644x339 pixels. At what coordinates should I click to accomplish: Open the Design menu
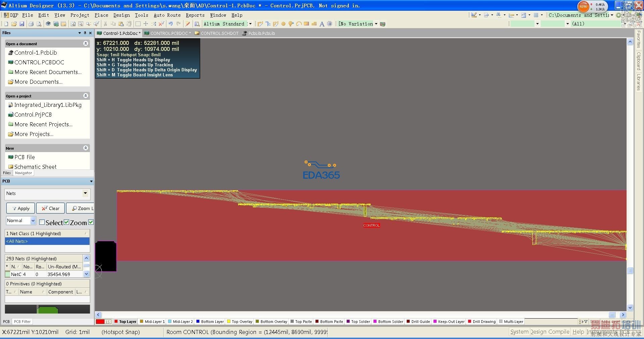pos(121,15)
